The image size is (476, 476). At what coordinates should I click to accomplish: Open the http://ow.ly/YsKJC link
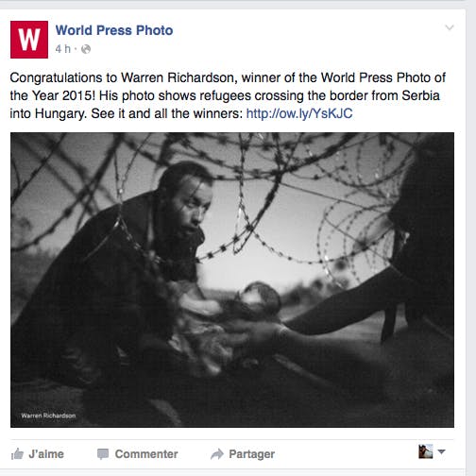299,113
